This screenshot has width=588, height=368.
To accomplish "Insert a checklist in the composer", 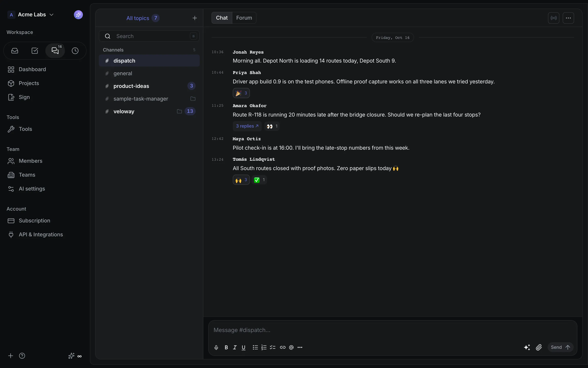I will 273,347.
